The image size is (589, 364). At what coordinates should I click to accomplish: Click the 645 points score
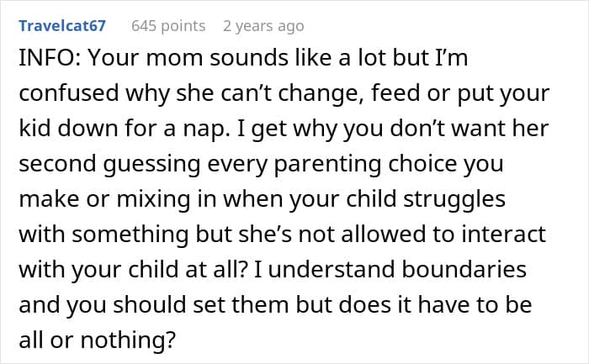(168, 26)
